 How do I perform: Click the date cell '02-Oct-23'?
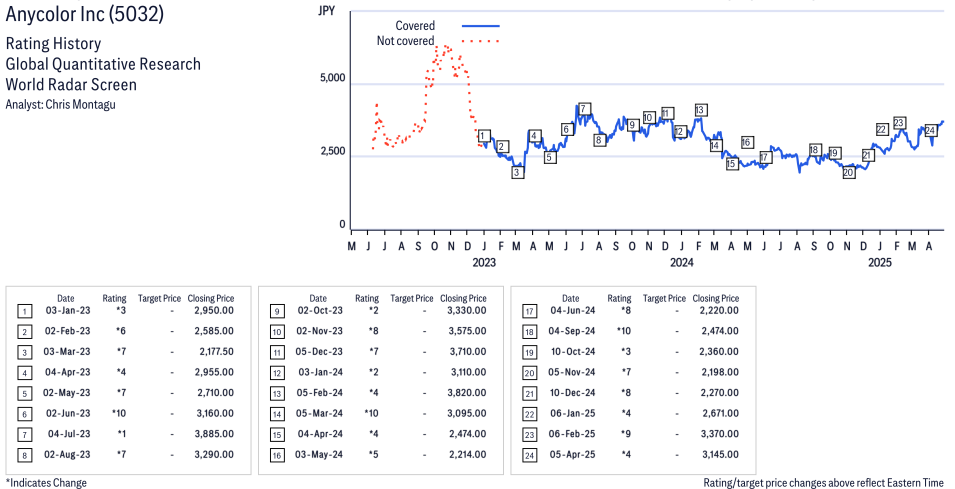pos(320,311)
